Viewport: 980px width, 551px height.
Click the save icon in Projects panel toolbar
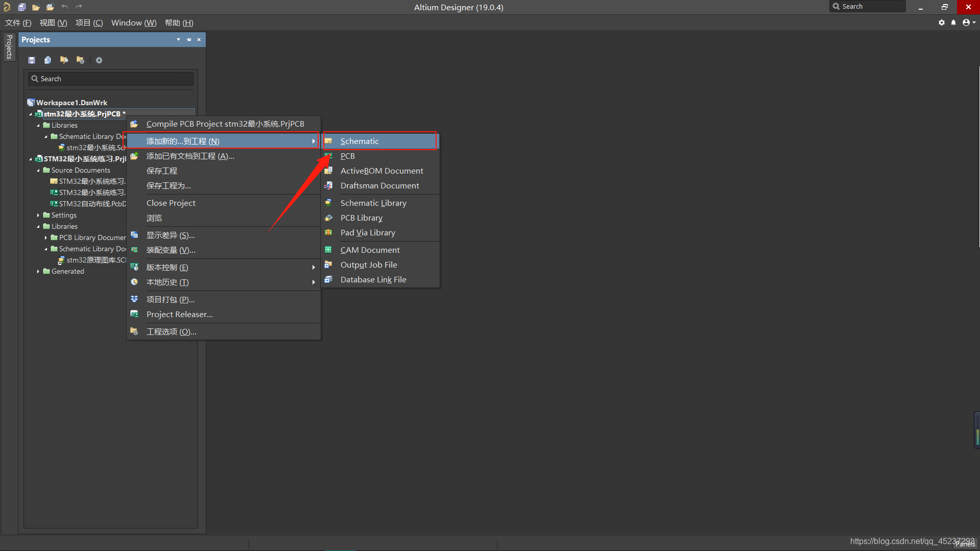coord(32,60)
